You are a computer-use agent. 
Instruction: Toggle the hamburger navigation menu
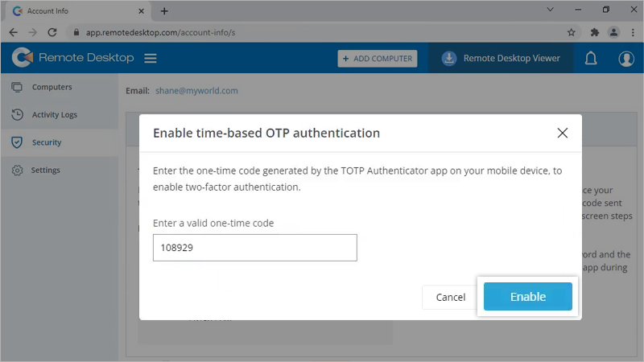151,58
